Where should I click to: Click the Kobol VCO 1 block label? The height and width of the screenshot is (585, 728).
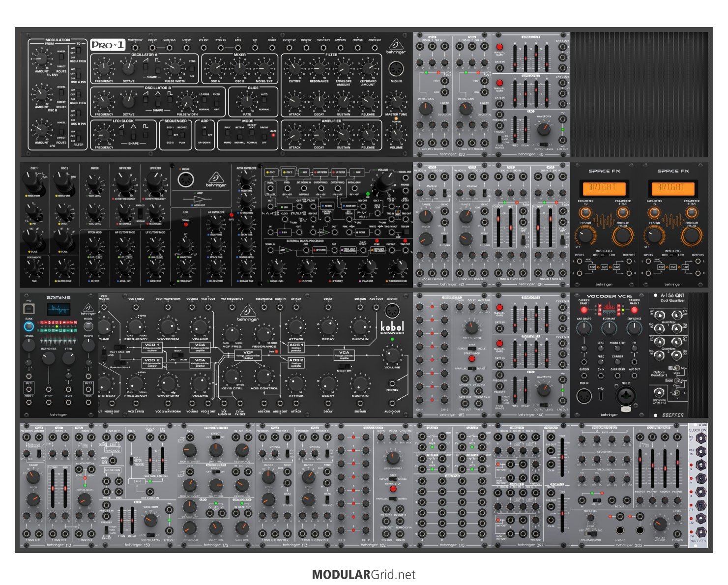152,347
